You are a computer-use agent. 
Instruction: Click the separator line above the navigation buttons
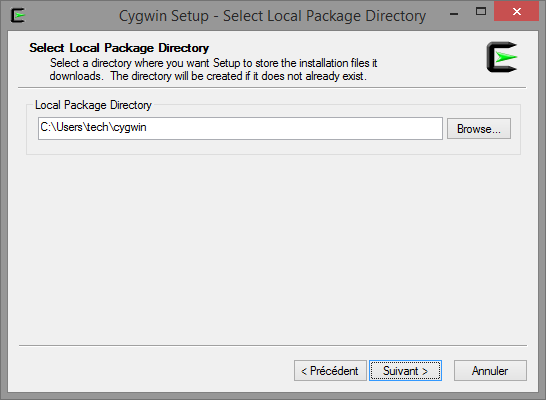pos(273,346)
